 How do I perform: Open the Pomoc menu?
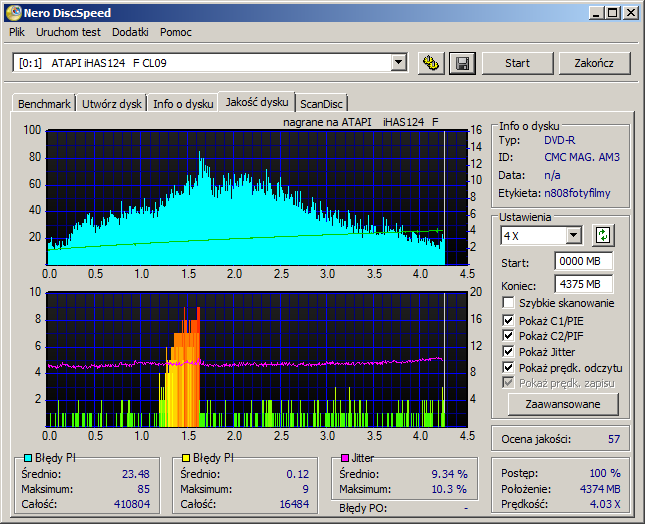176,32
